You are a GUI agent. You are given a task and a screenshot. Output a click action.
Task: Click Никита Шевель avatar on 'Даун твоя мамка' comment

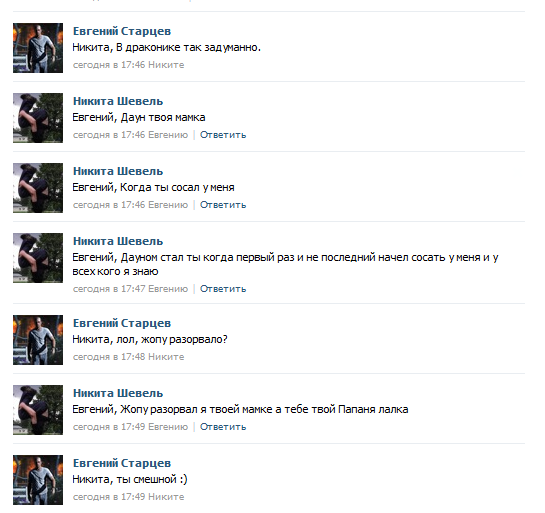pos(38,118)
